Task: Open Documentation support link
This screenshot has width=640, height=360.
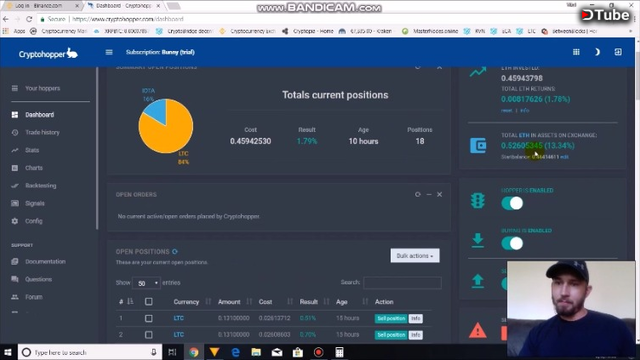Action: click(45, 261)
